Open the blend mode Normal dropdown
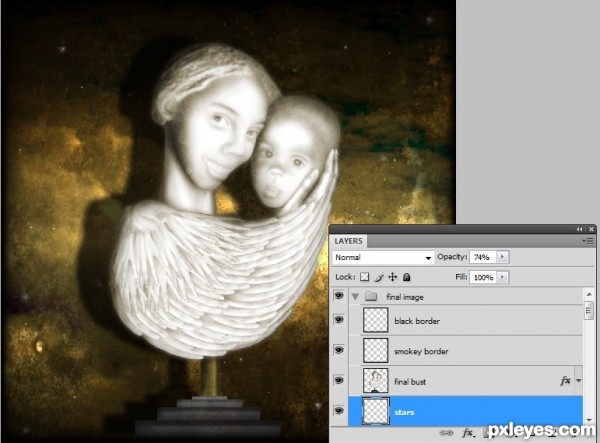This screenshot has width=600, height=443. pyautogui.click(x=383, y=257)
